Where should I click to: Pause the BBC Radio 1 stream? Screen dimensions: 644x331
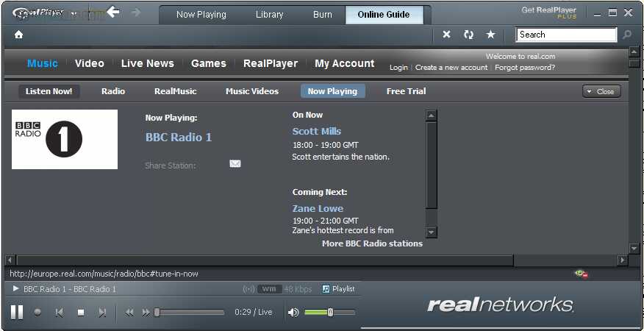[17, 313]
